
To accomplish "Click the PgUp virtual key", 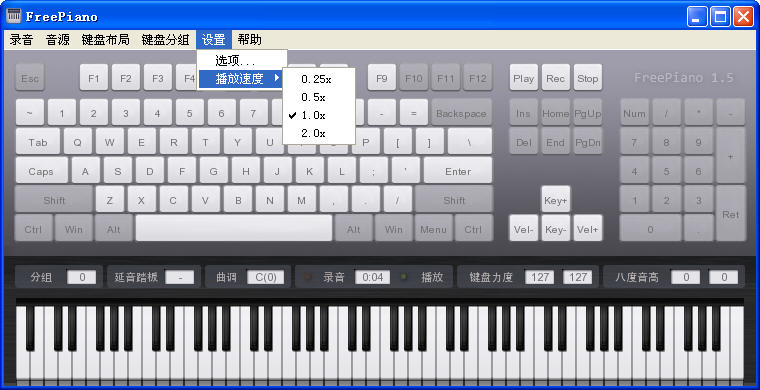I will (587, 113).
